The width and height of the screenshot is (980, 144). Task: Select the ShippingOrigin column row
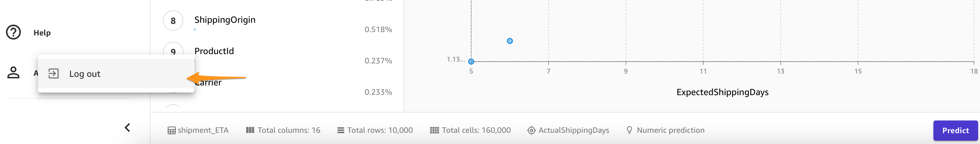pos(277,24)
